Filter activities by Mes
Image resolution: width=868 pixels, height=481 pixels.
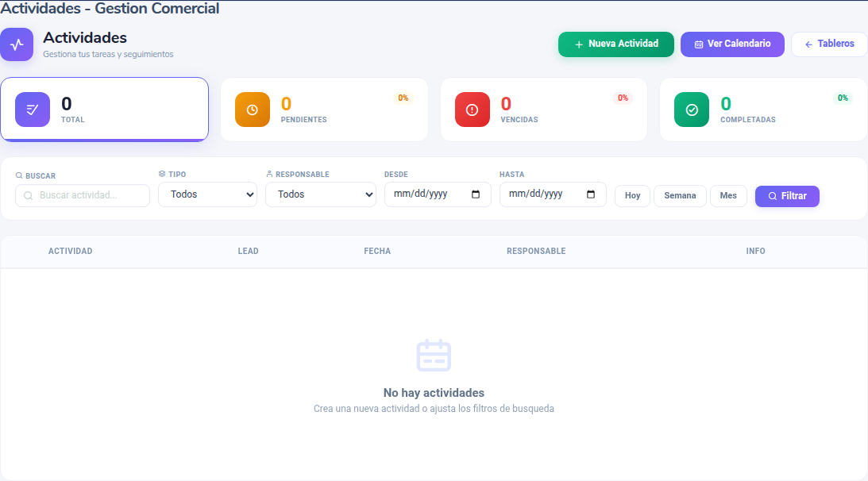[728, 196]
